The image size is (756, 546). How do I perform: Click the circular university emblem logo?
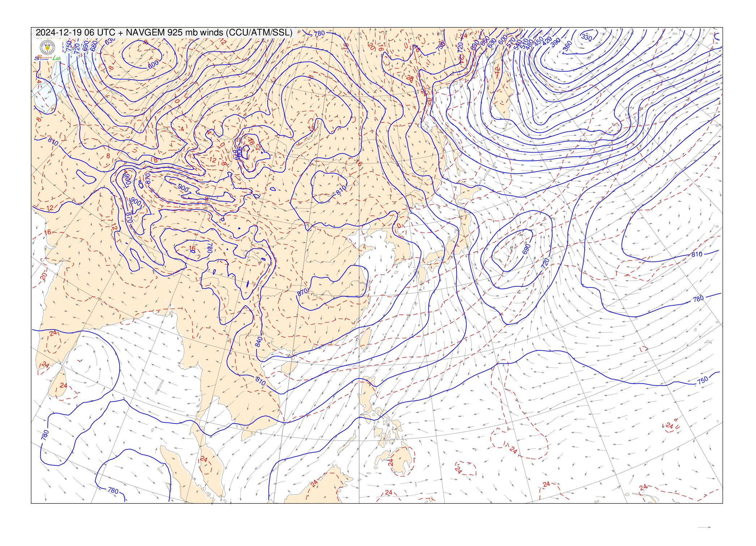click(x=47, y=47)
